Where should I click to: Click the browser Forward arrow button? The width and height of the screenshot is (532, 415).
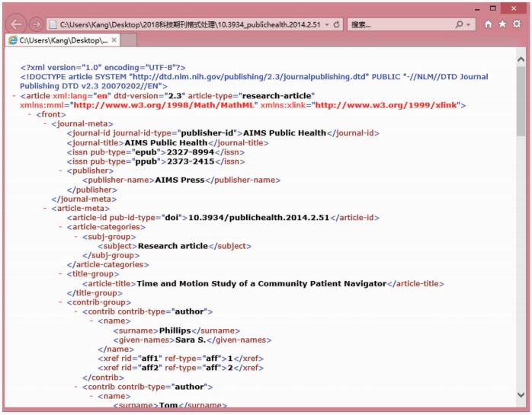(x=36, y=24)
